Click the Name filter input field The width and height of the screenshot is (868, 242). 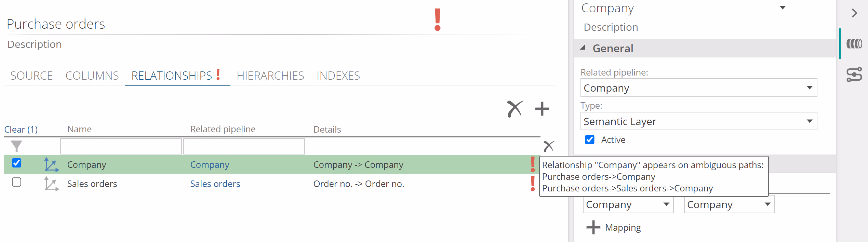click(x=121, y=146)
